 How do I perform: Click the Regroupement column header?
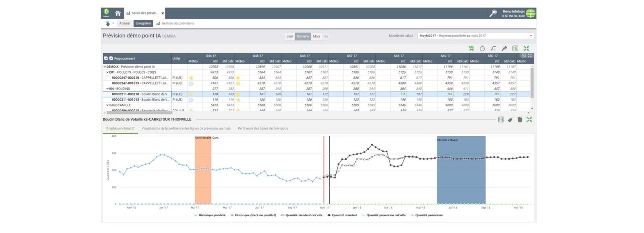(125, 59)
